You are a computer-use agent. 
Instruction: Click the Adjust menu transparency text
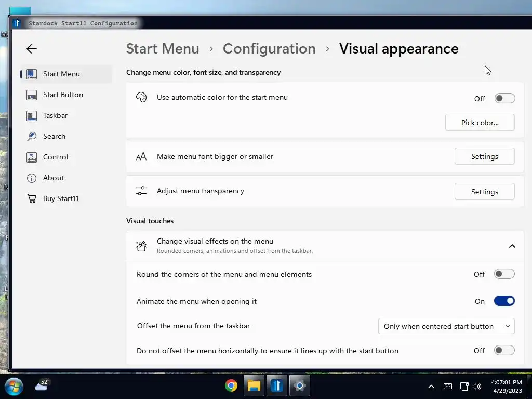(x=201, y=191)
